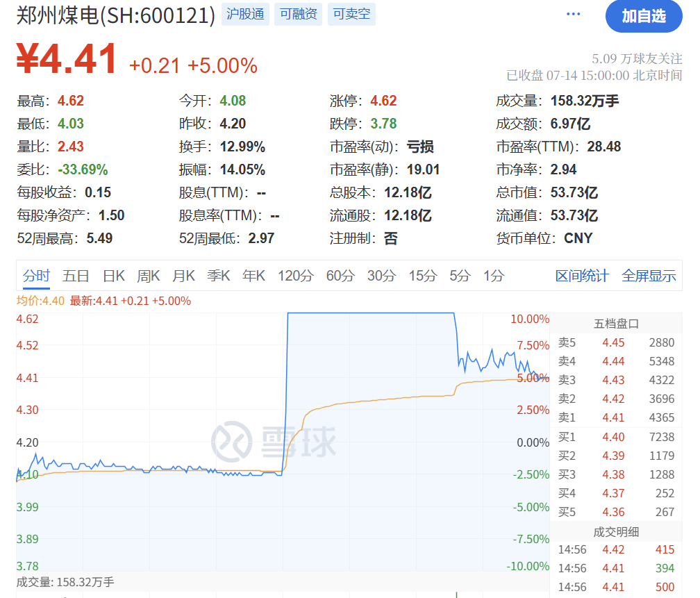Screen dimensions: 700x598
Task: Open the 月K chart tab
Action: pyautogui.click(x=183, y=276)
